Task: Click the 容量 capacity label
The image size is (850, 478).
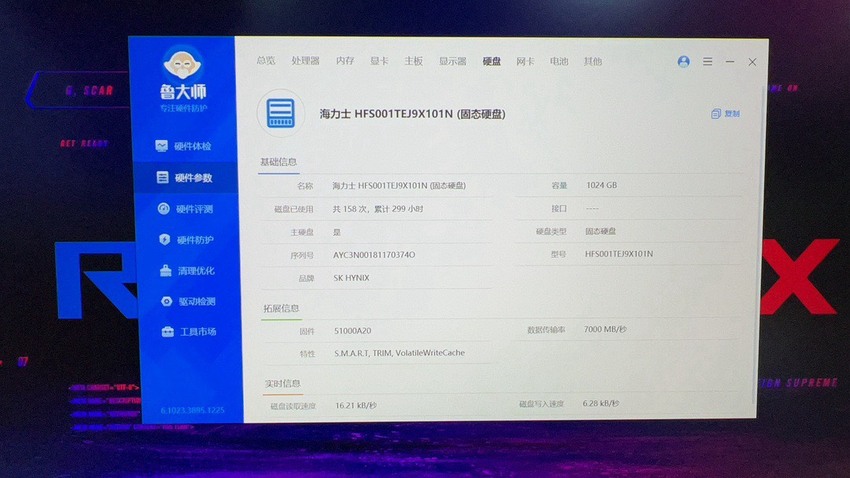Action: click(559, 185)
